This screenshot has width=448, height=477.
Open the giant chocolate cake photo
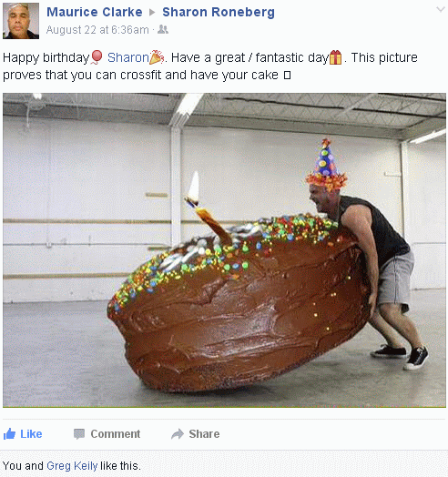point(224,250)
